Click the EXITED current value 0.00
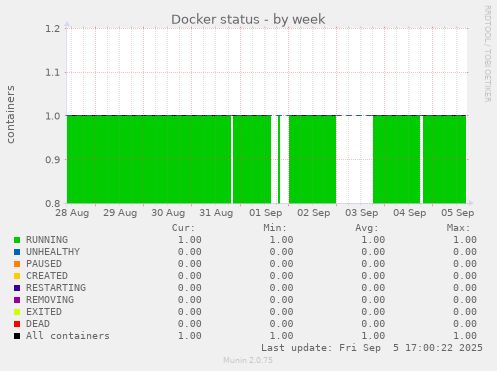497x371 pixels. (189, 312)
